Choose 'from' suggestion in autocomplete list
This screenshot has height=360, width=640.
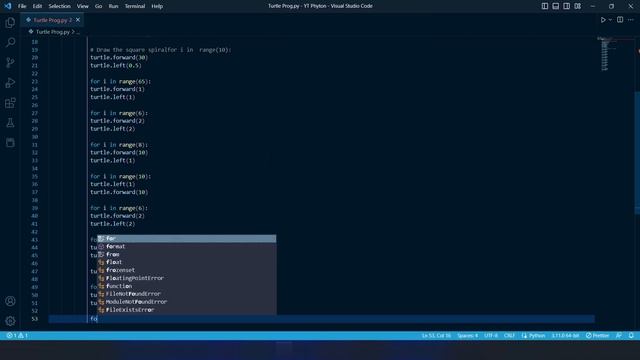[187, 254]
